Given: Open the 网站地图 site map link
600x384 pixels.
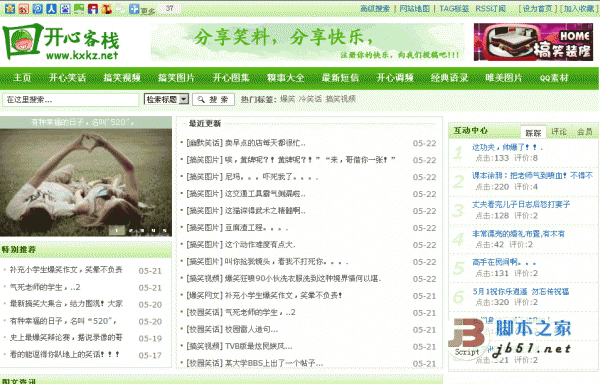Looking at the screenshot, I should coord(415,8).
